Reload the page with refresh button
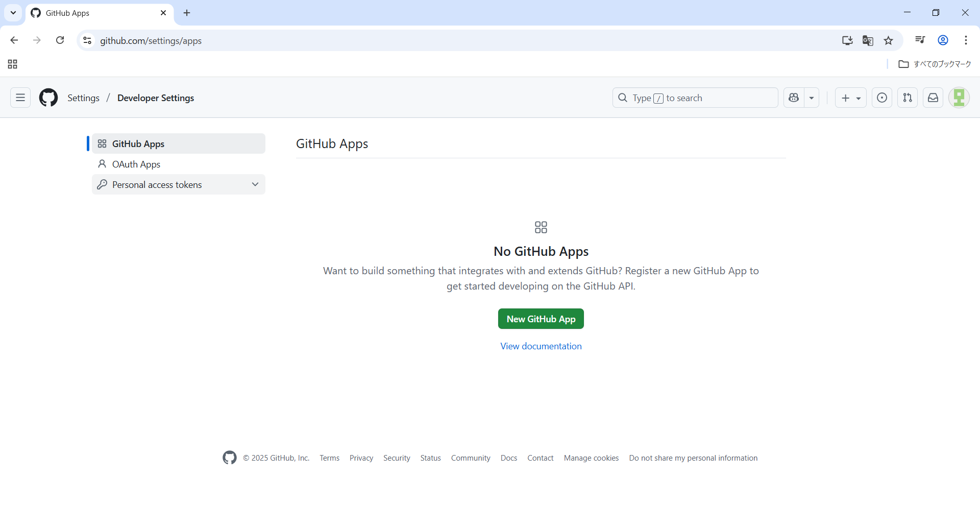Screen dimensions: 980x526 click(60, 40)
